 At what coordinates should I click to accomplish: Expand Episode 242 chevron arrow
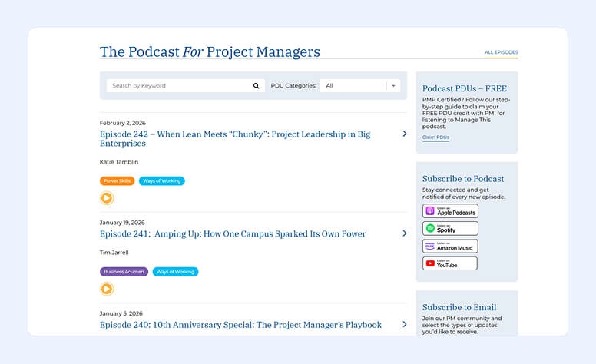(405, 134)
